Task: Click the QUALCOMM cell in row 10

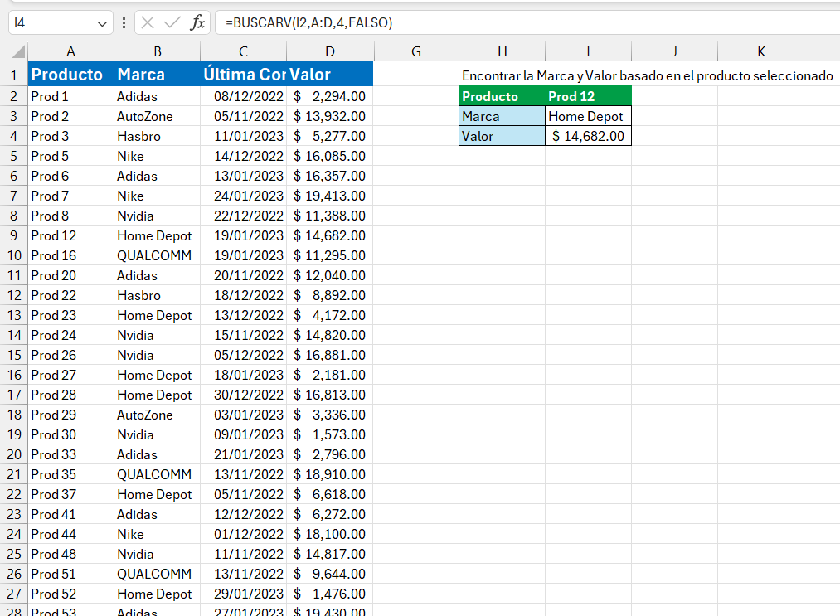Action: pyautogui.click(x=156, y=255)
